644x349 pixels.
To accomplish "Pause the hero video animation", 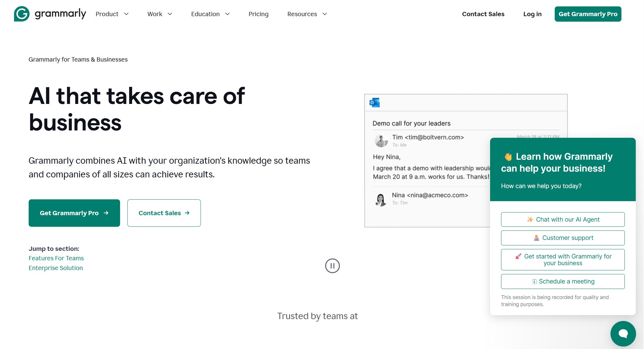I will coord(333,265).
